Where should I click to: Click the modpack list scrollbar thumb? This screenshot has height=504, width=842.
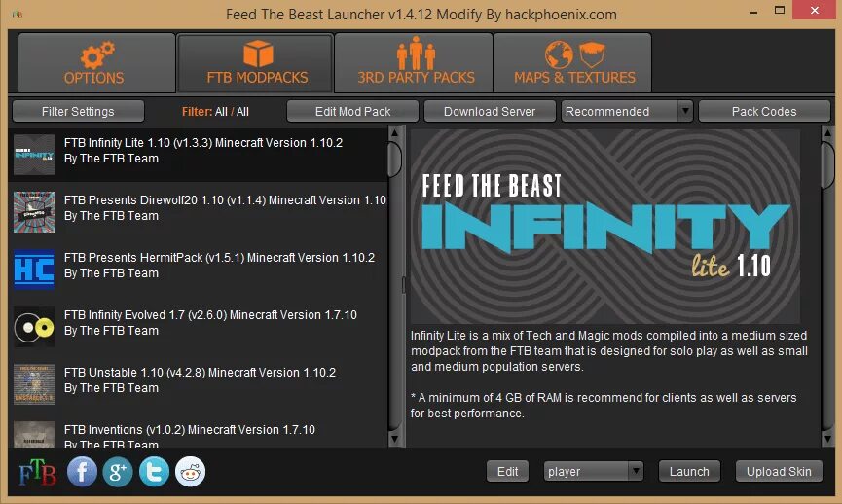[394, 159]
